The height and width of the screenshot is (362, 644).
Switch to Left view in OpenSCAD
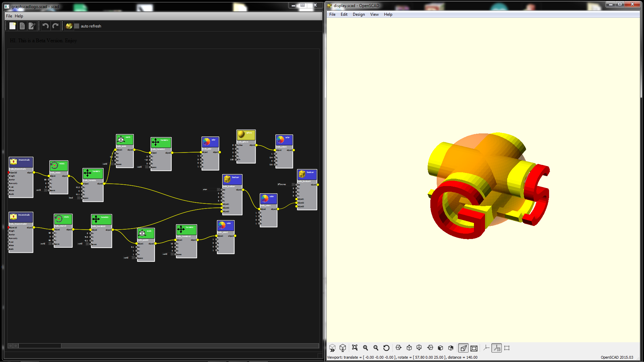coord(430,348)
